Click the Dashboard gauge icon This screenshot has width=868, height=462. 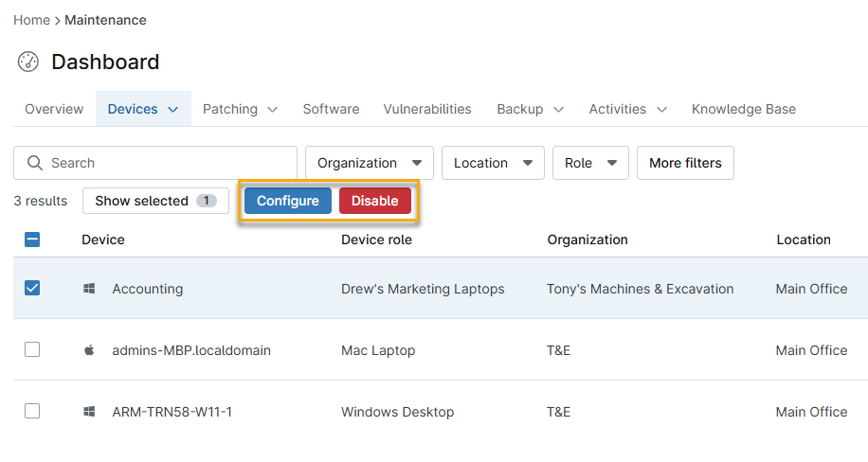28,62
